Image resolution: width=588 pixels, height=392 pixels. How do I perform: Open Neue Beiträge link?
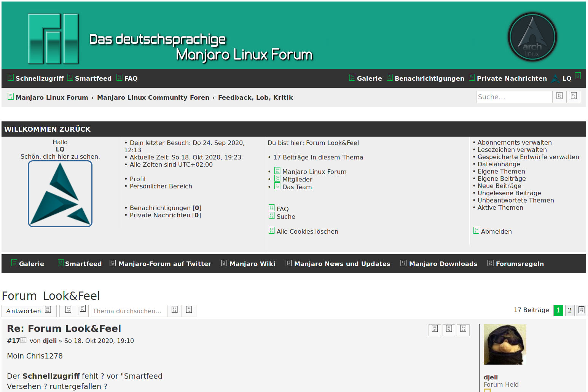click(499, 186)
